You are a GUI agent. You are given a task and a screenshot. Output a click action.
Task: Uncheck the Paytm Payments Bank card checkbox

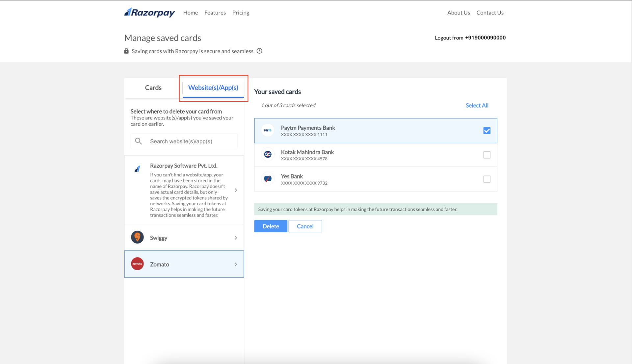[x=487, y=131]
